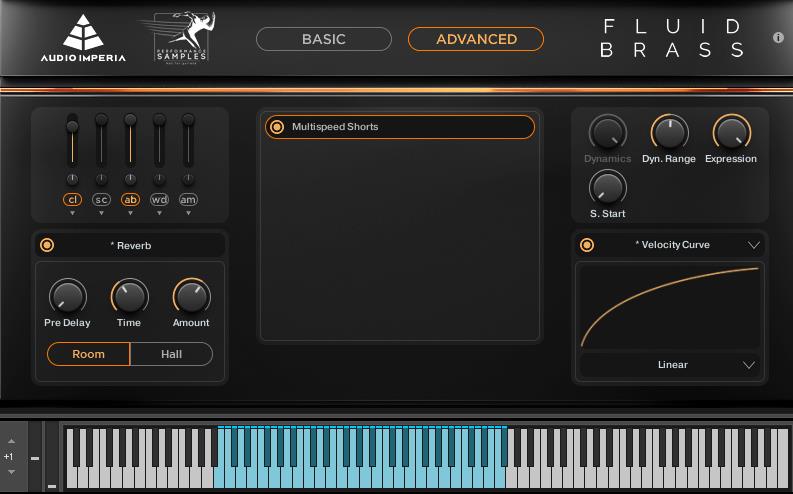The image size is (793, 494).
Task: Click the Dynamics knob
Action: pyautogui.click(x=608, y=133)
